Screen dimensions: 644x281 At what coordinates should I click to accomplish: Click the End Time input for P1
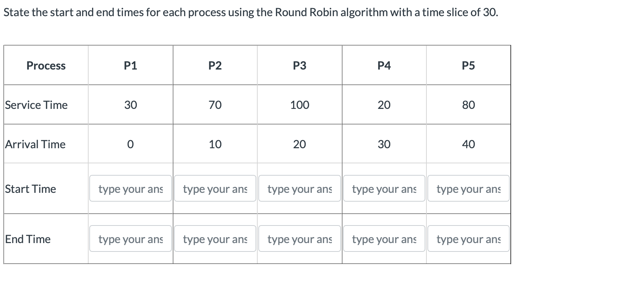click(x=130, y=239)
